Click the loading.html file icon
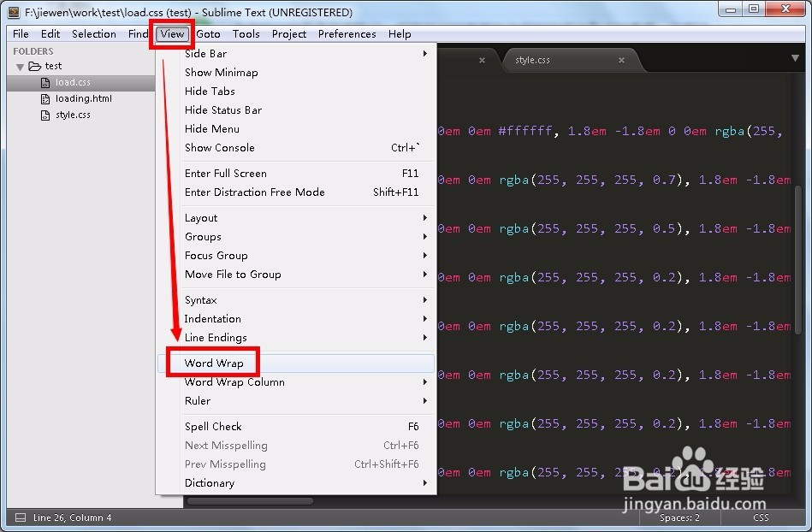812x532 pixels. [x=45, y=99]
